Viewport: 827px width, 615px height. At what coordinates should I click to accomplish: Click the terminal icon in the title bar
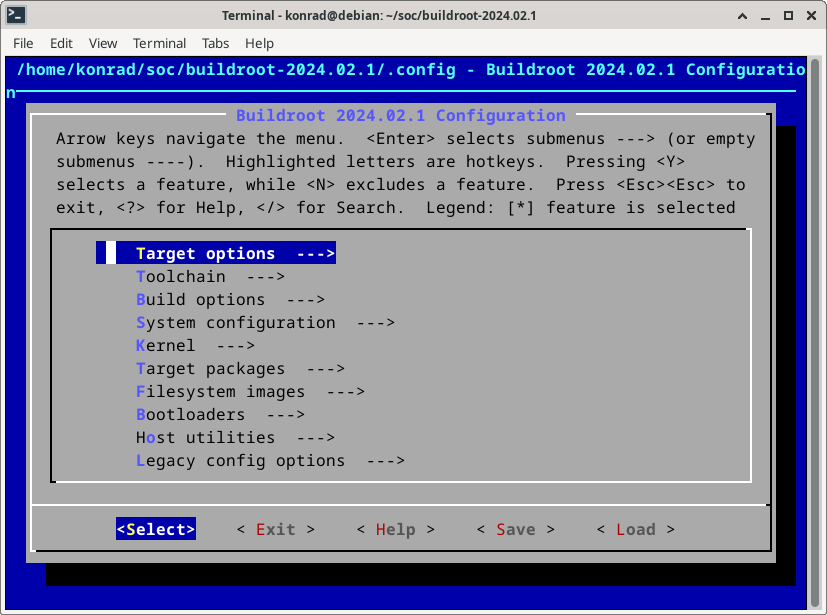tap(16, 15)
